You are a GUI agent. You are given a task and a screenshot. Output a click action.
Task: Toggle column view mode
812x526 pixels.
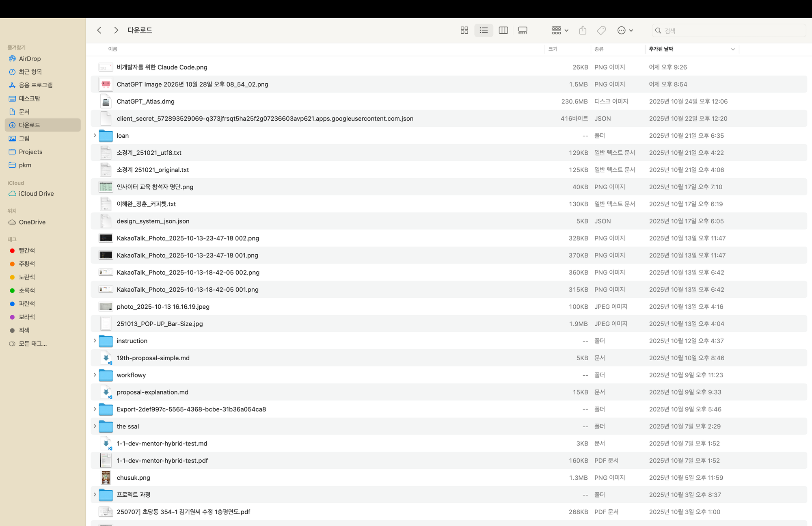tap(503, 30)
